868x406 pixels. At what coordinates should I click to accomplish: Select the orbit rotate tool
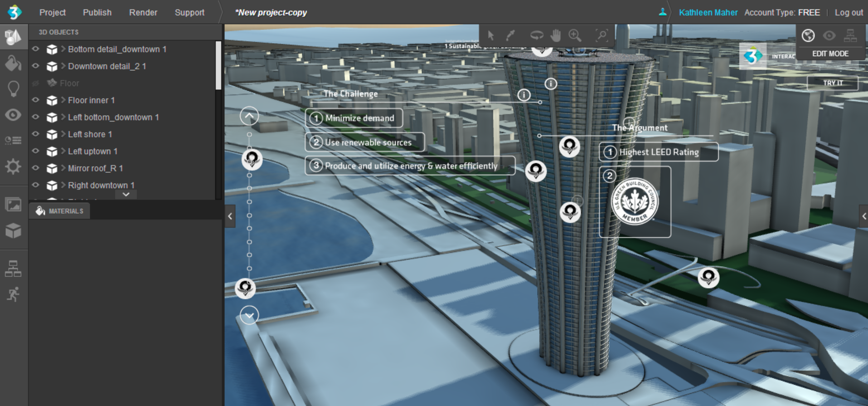coord(537,35)
